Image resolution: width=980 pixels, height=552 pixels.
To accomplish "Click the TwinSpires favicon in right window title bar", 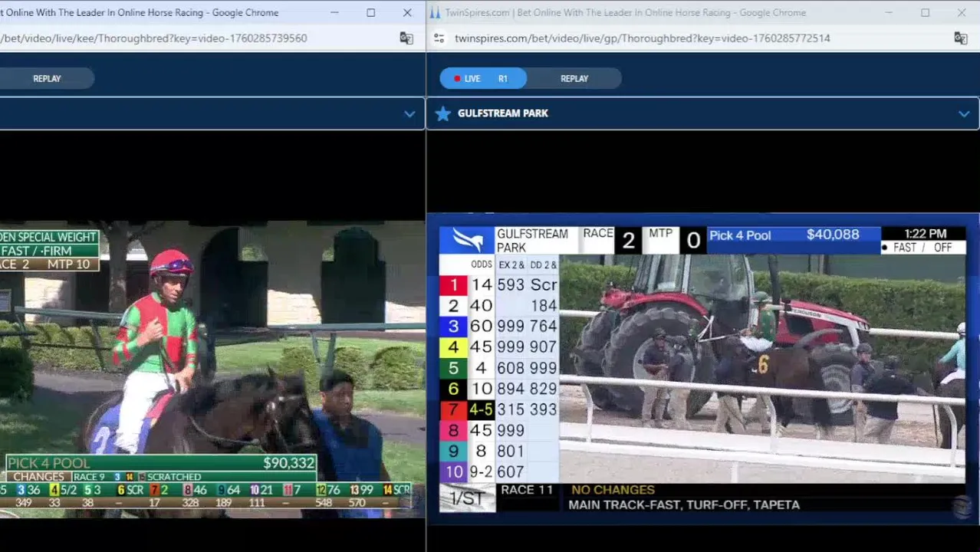I will click(x=436, y=12).
